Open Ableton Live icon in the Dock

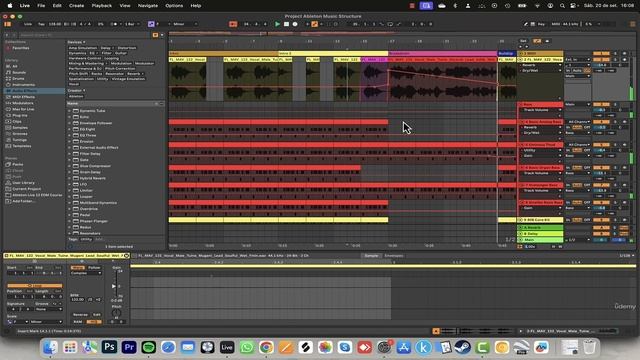coord(227,347)
